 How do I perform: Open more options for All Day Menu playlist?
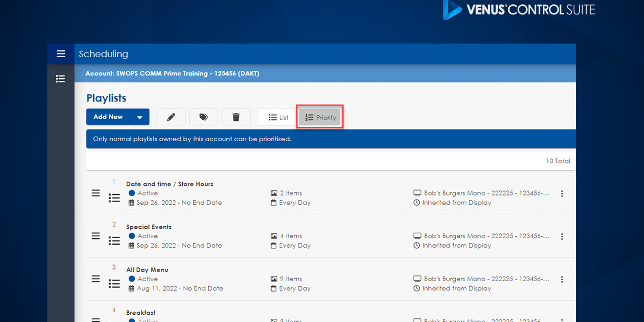click(x=562, y=280)
